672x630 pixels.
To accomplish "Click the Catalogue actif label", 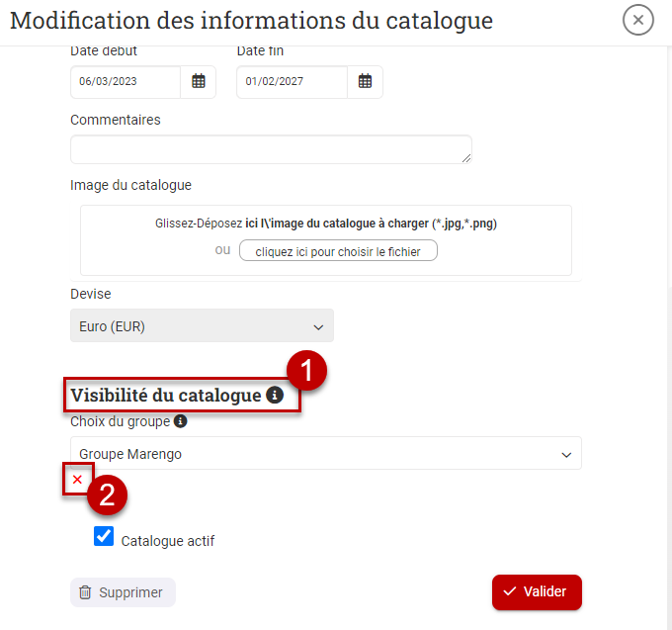I will [x=167, y=541].
